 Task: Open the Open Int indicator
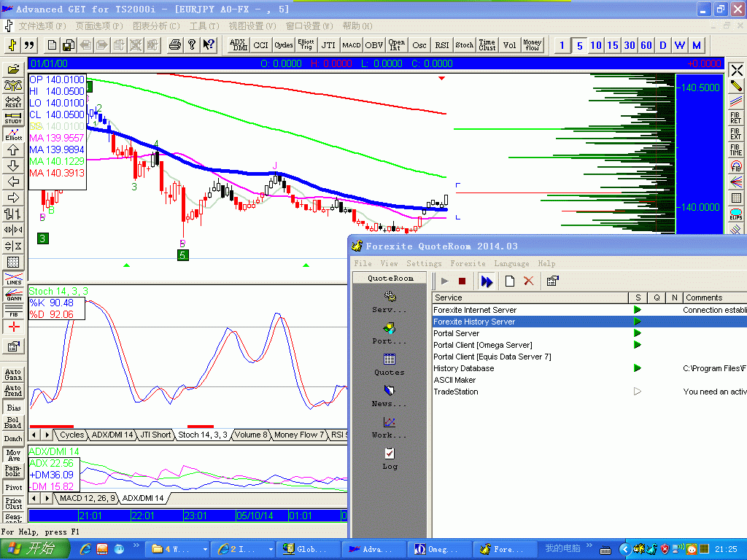coord(396,45)
